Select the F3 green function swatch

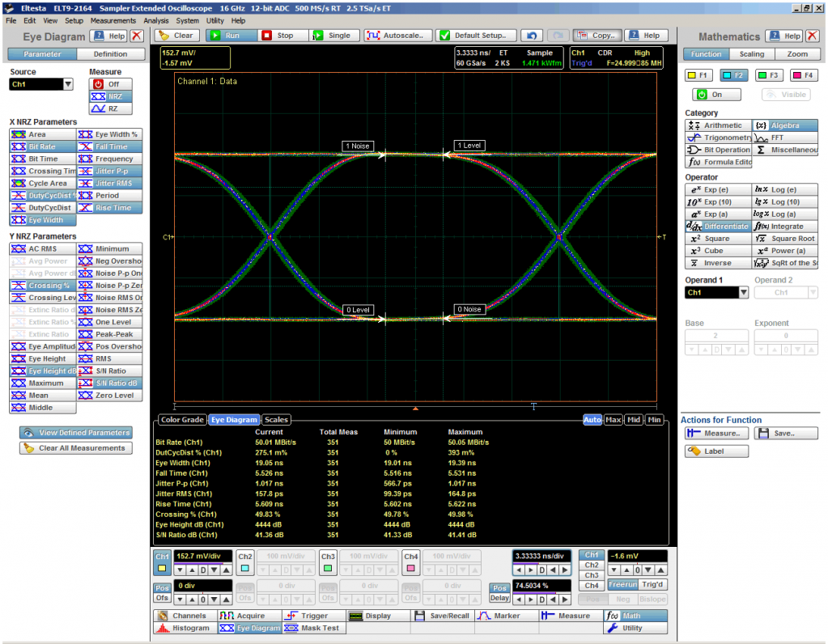coord(767,75)
